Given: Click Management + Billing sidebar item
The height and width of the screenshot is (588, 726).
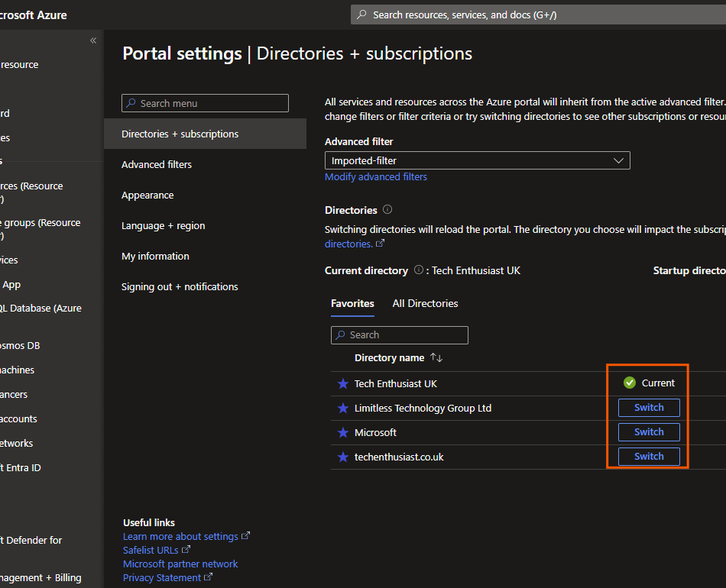Looking at the screenshot, I should click(x=41, y=578).
